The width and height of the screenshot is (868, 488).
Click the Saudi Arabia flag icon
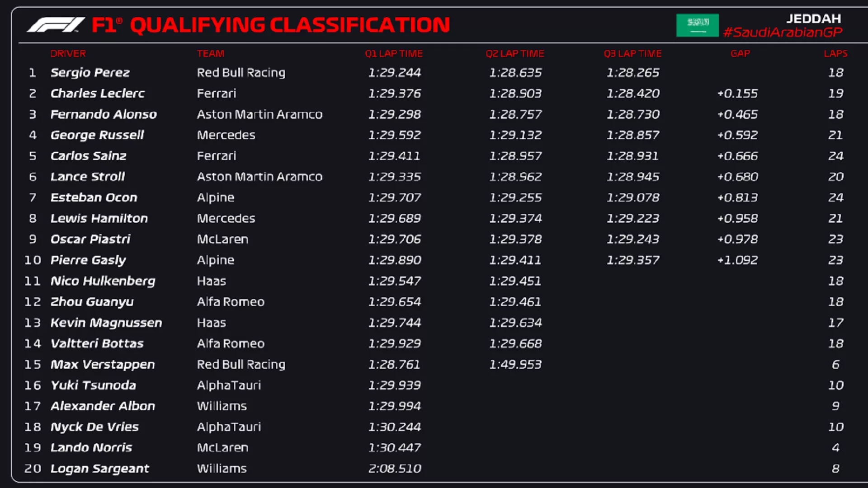pyautogui.click(x=697, y=25)
